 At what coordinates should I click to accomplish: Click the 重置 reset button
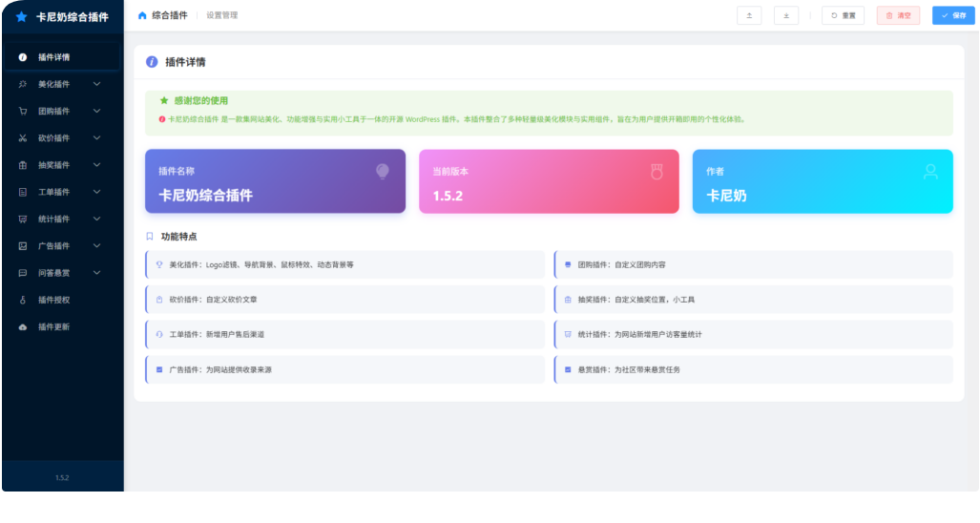tap(844, 15)
